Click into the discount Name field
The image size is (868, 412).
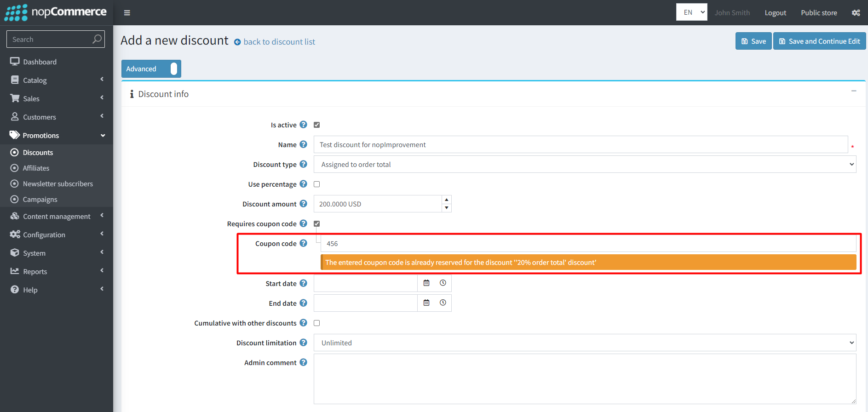581,144
